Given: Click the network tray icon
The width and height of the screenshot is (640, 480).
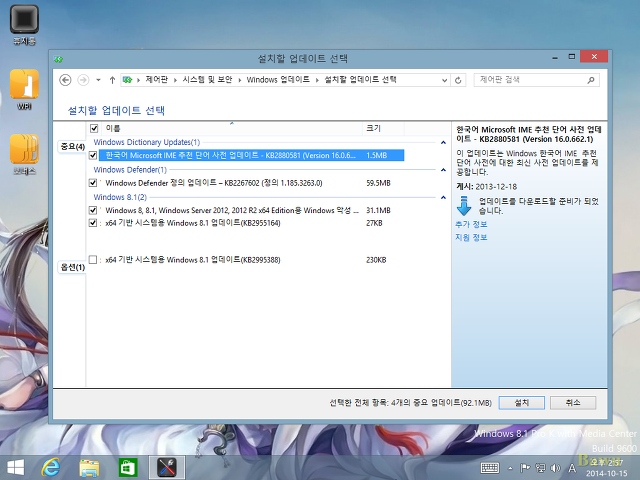Looking at the screenshot, I should point(540,468).
